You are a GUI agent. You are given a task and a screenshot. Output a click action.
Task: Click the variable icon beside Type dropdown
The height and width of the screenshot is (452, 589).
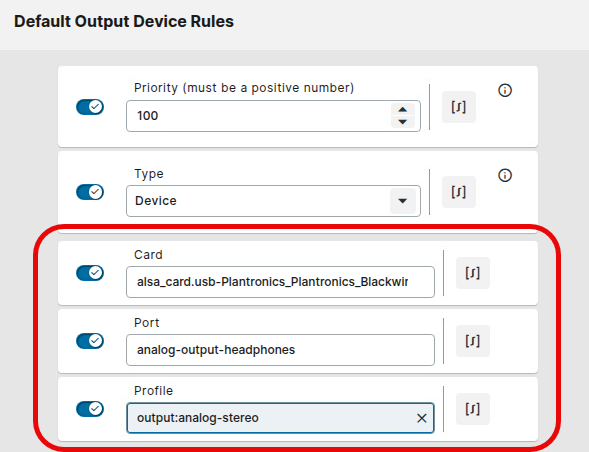coord(459,192)
